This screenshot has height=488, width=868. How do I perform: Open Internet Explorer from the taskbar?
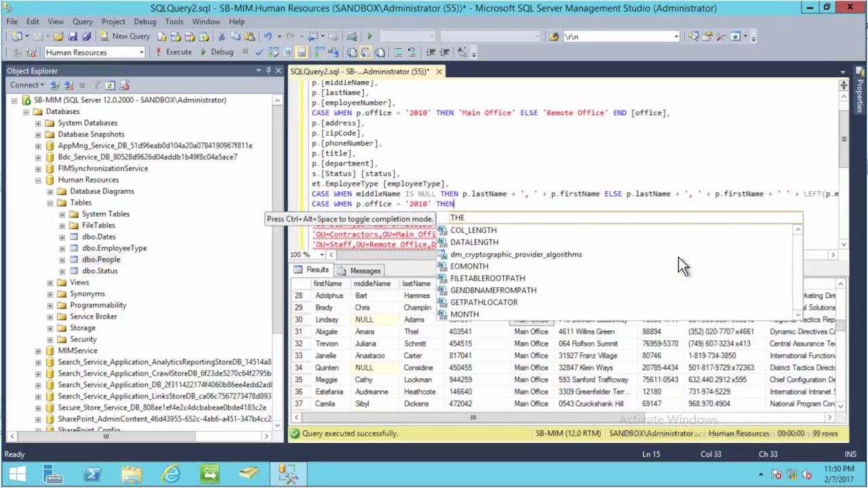pos(171,474)
